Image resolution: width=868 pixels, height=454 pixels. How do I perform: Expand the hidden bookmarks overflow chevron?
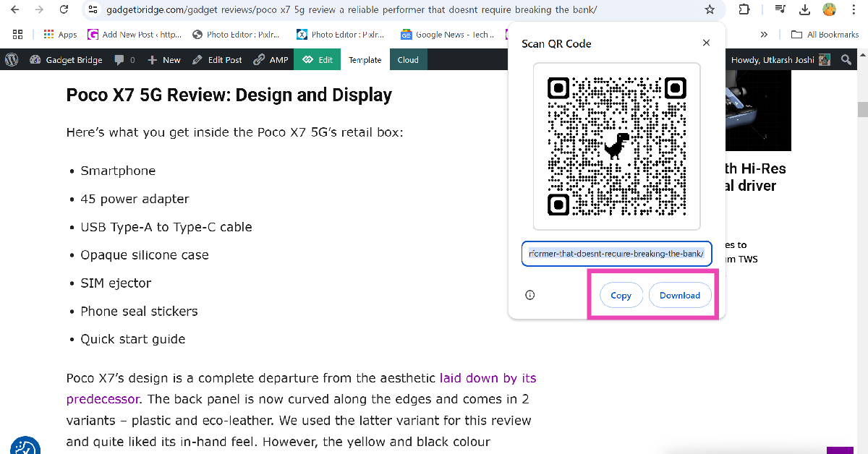pos(764,35)
